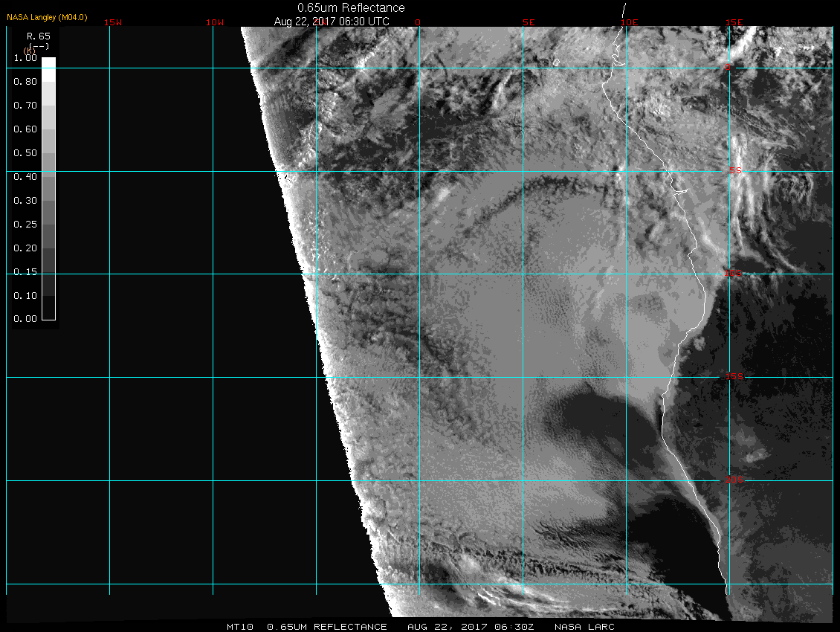Select the 0.10 colorbar value label
The image size is (840, 632).
point(25,295)
